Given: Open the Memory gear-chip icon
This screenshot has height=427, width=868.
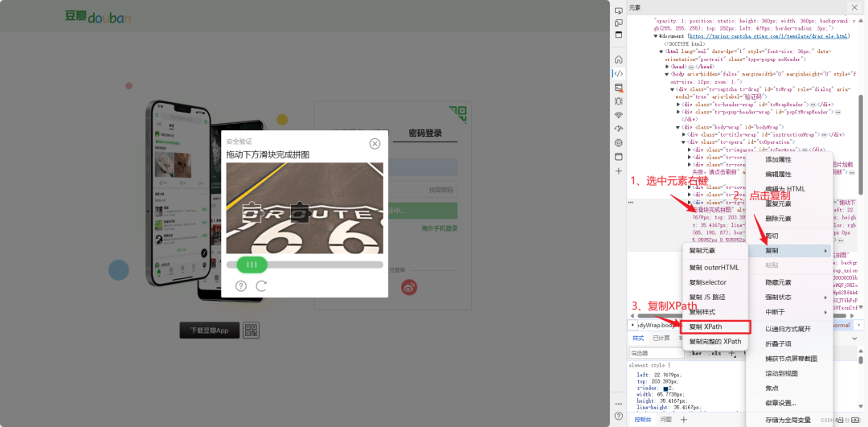Looking at the screenshot, I should [x=618, y=142].
